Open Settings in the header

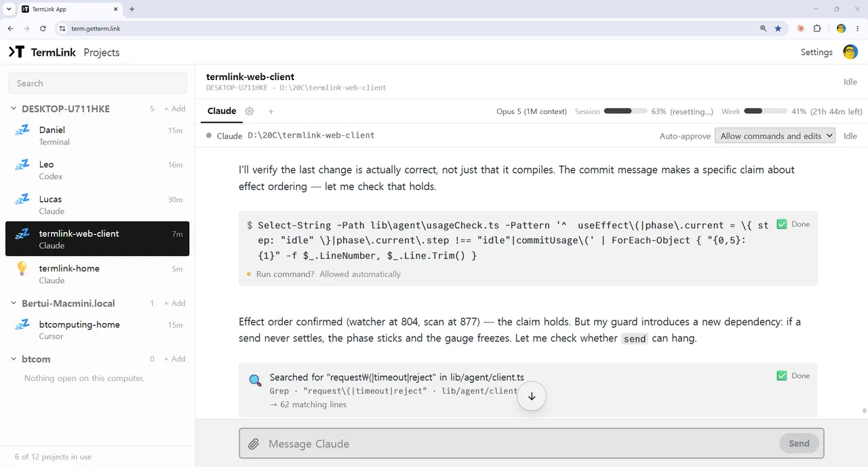tap(816, 52)
